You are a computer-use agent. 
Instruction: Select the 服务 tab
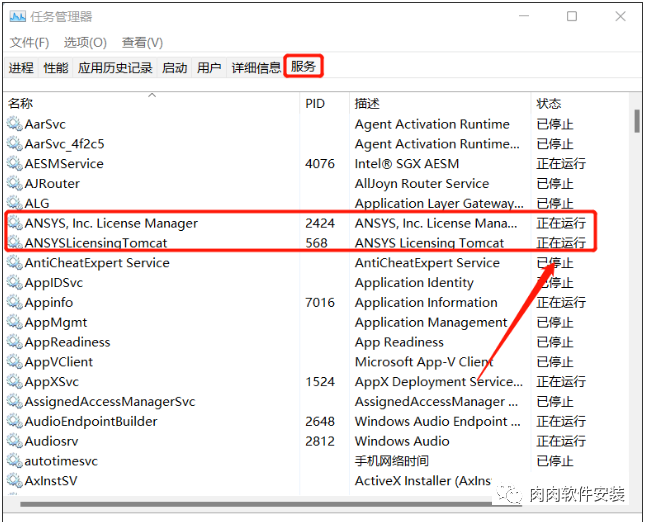(x=303, y=66)
